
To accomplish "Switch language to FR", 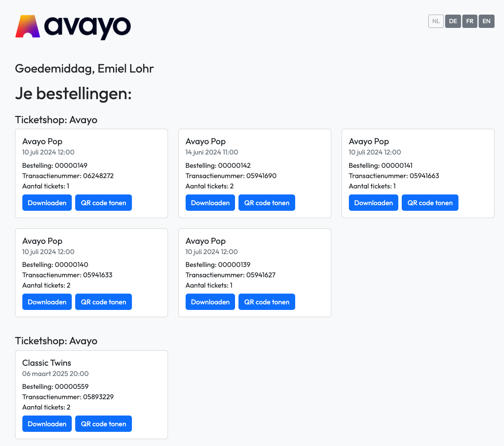I will tap(470, 21).
